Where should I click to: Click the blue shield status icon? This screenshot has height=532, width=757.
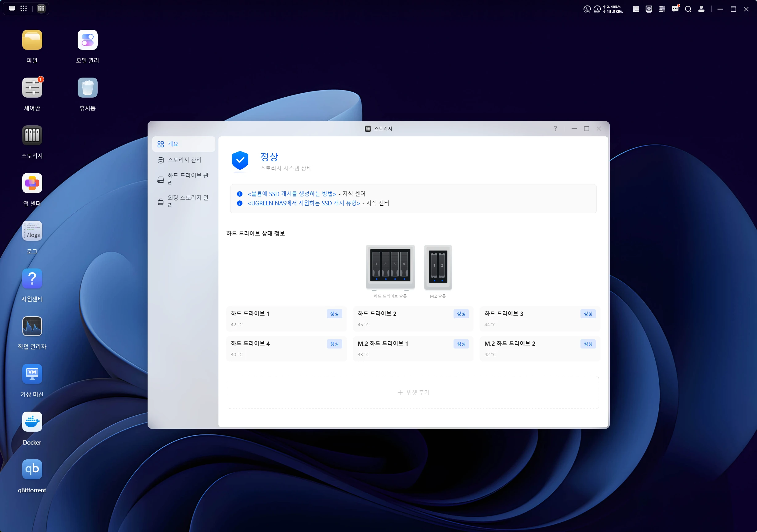coord(240,161)
